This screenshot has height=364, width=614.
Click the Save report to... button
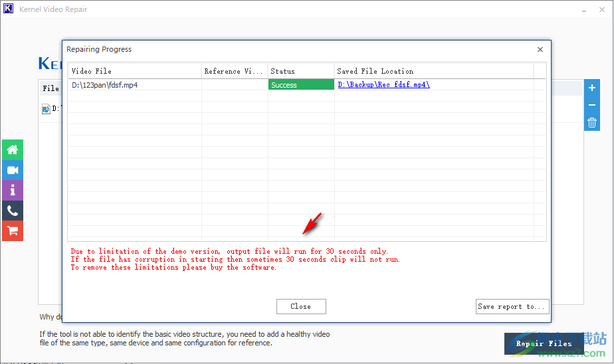coord(512,306)
